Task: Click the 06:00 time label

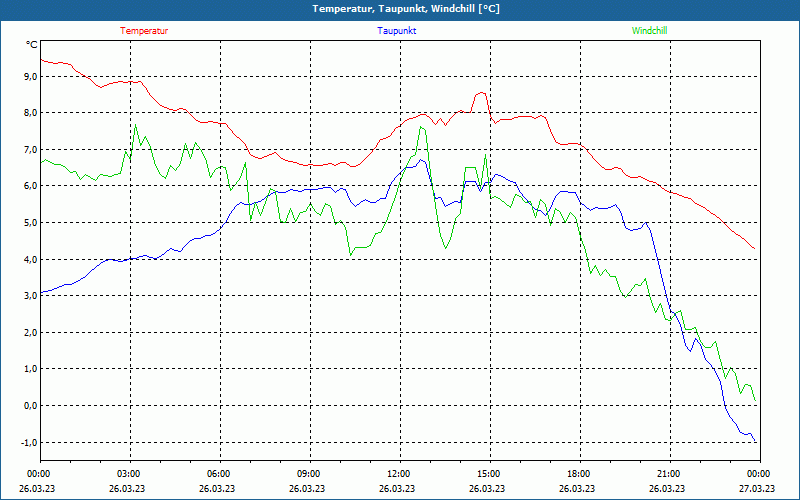Action: point(220,474)
